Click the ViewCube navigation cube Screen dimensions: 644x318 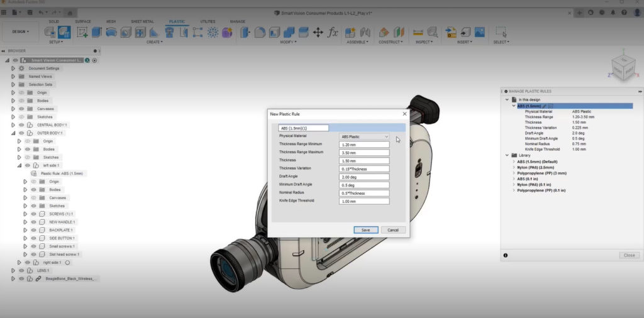coord(623,67)
